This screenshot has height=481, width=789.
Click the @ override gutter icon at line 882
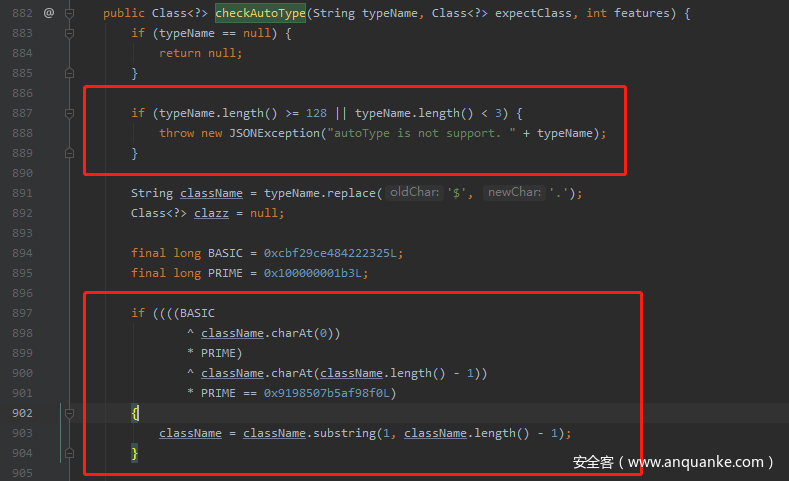[x=49, y=14]
